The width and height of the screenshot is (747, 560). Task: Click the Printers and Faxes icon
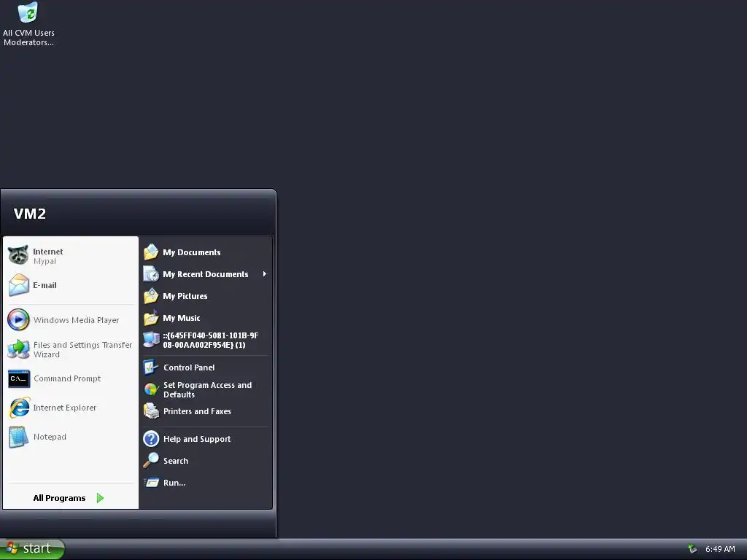pos(151,411)
